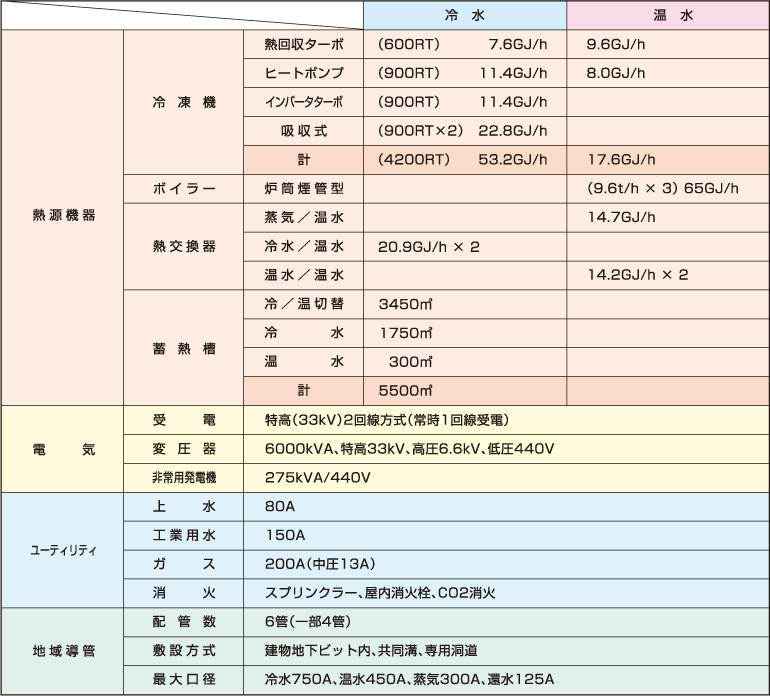Screen dimensions: 770x696
Task: Click the 温水 column header
Action: click(668, 15)
